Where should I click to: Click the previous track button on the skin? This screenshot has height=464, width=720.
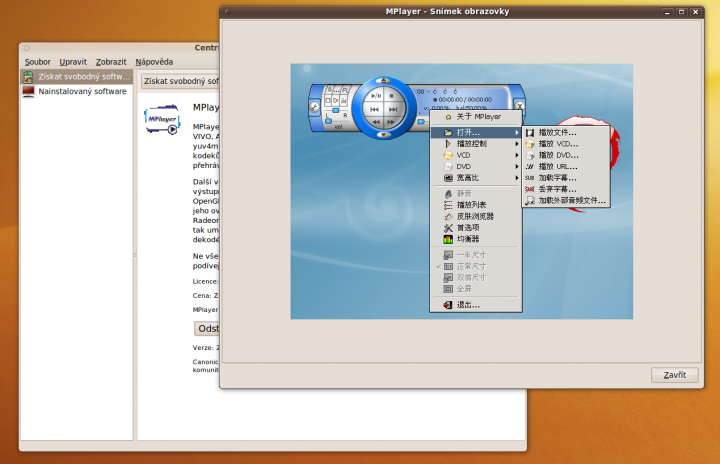click(374, 109)
